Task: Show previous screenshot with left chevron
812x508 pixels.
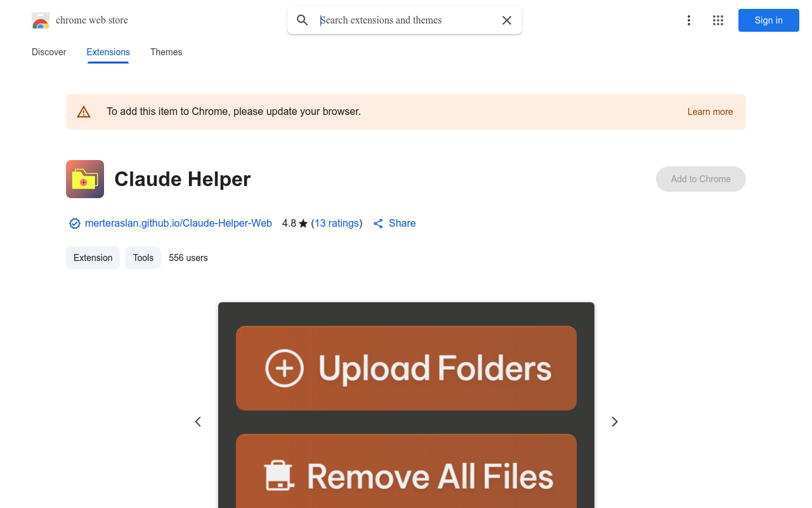Action: click(198, 422)
